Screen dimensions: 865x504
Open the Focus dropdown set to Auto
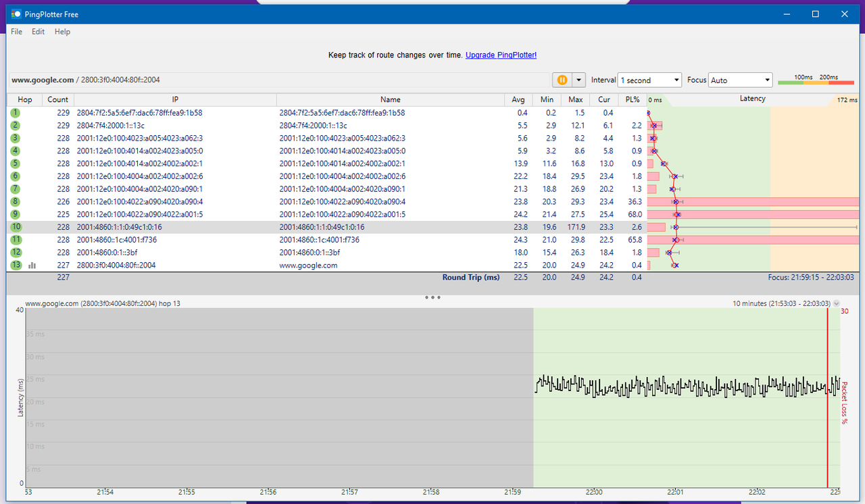coord(740,80)
